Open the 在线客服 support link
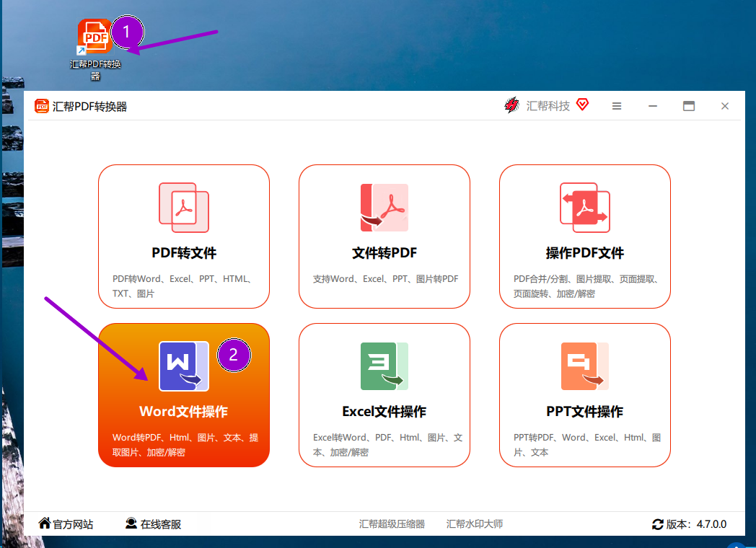The image size is (756, 548). [x=161, y=524]
